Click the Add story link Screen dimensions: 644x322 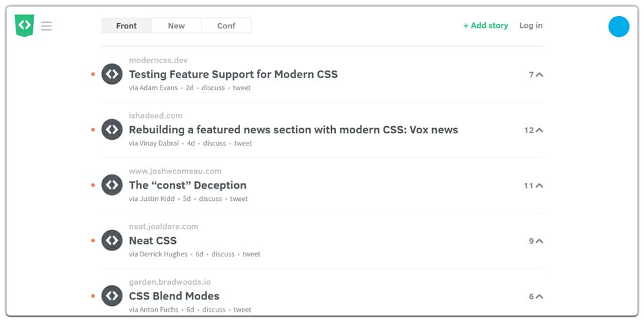click(486, 26)
